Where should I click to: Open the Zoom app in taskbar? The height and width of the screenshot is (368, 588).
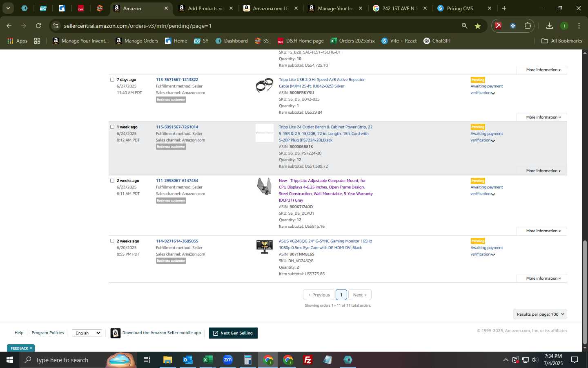point(227,360)
